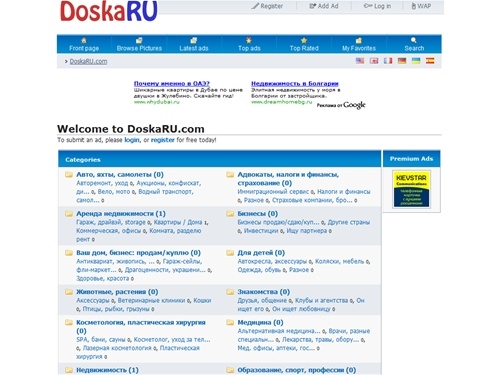Select the German flag language icon
500x375 pixels.
click(402, 61)
